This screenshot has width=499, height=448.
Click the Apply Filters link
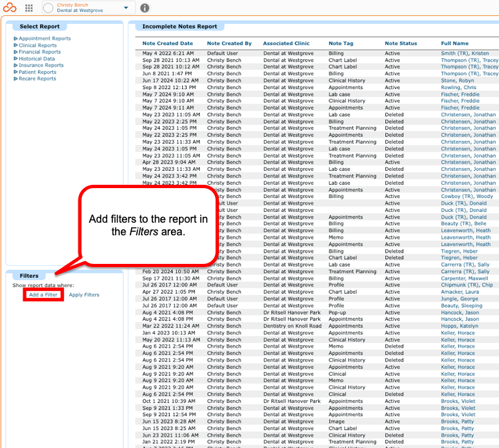[x=84, y=294]
